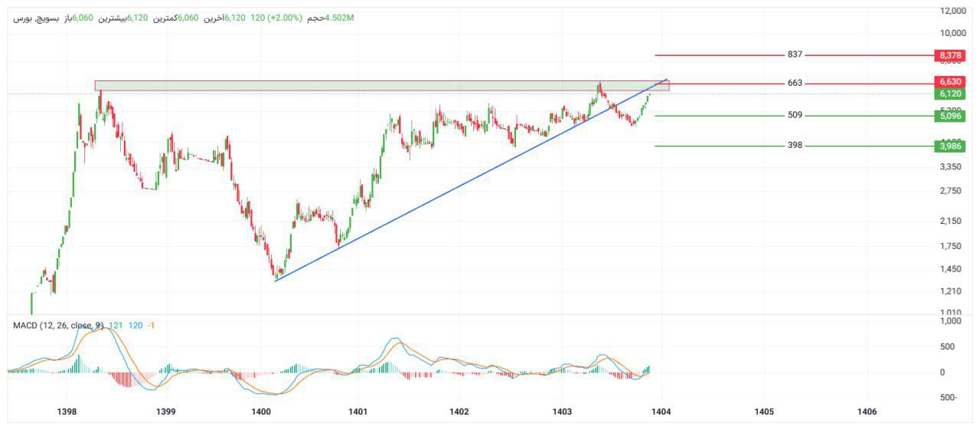This screenshot has height=430, width=980.
Task: Click year 1406 on the time axis
Action: (x=867, y=412)
